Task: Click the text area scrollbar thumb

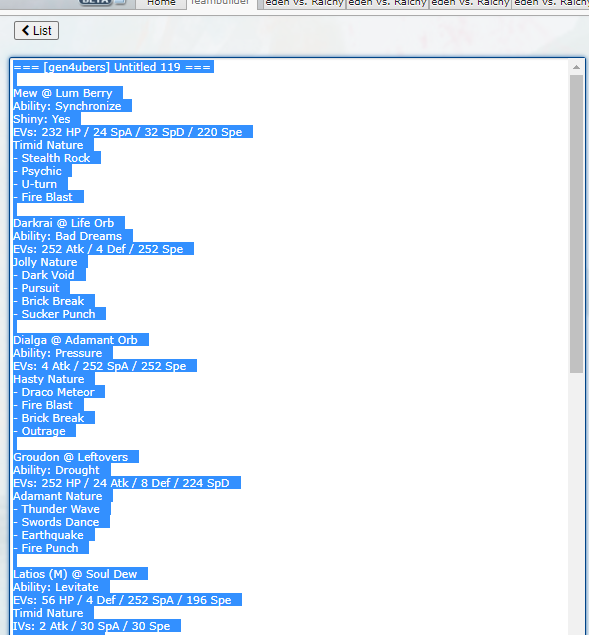Action: [576, 224]
